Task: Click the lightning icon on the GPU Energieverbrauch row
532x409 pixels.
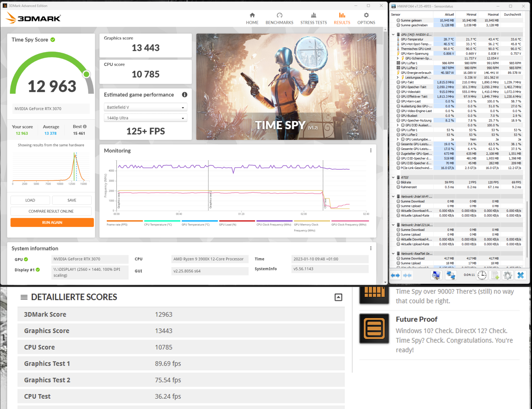Action: click(398, 73)
